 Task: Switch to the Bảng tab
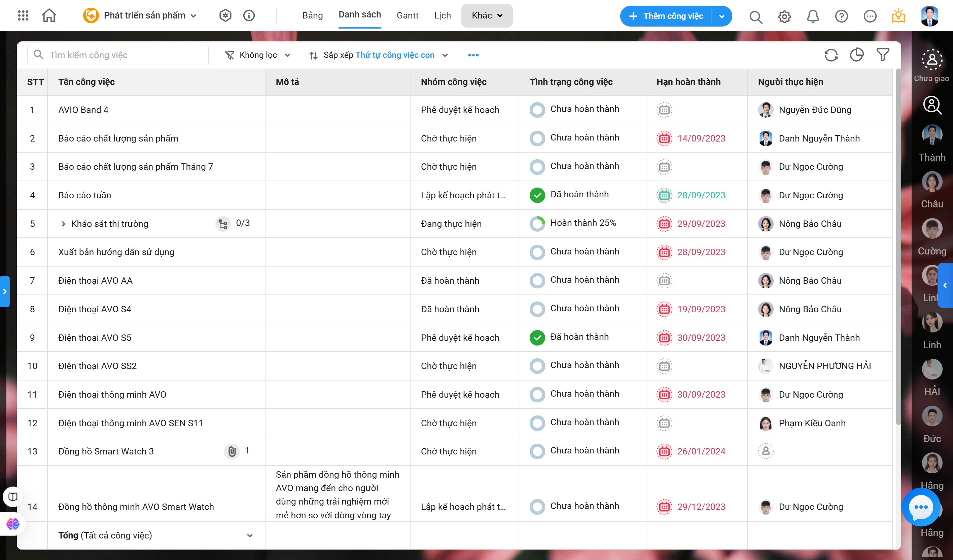click(x=312, y=15)
